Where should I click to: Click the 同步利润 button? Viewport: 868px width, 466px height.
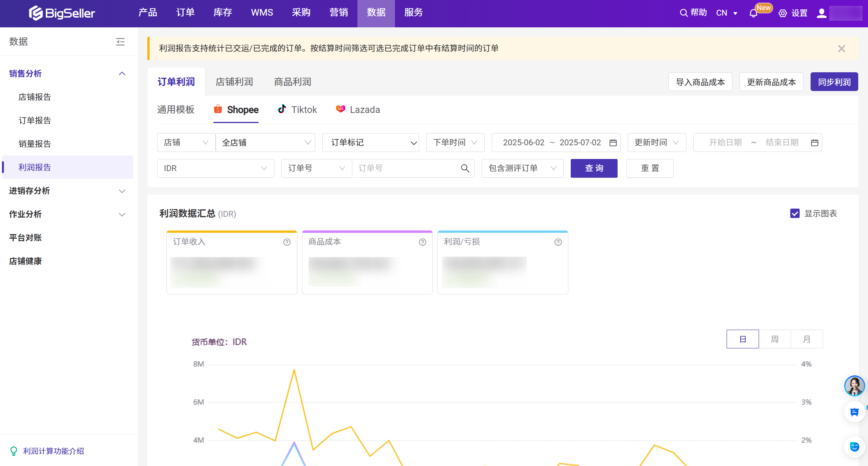(x=834, y=82)
